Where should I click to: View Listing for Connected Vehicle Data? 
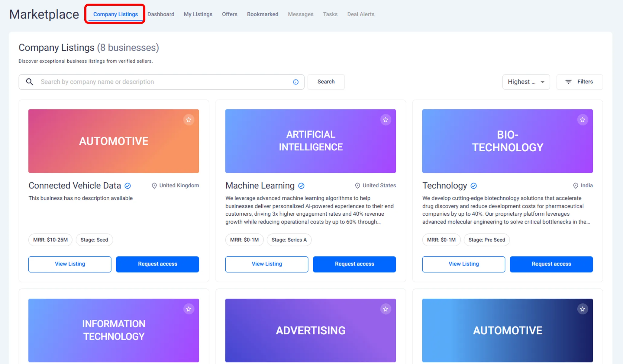[70, 264]
